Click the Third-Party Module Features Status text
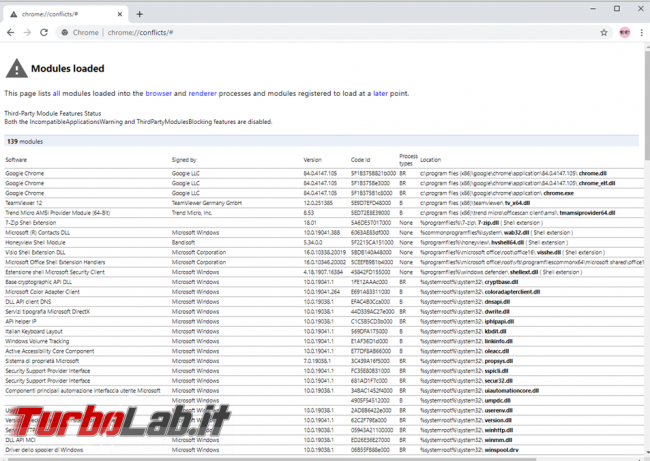The image size is (650, 461). click(53, 113)
